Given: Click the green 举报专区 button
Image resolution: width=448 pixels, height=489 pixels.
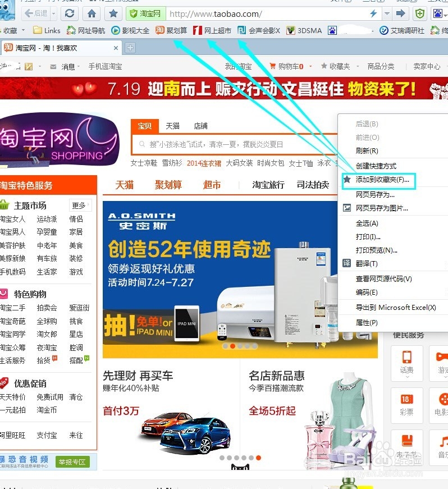Looking at the screenshot, I should coord(72,462).
